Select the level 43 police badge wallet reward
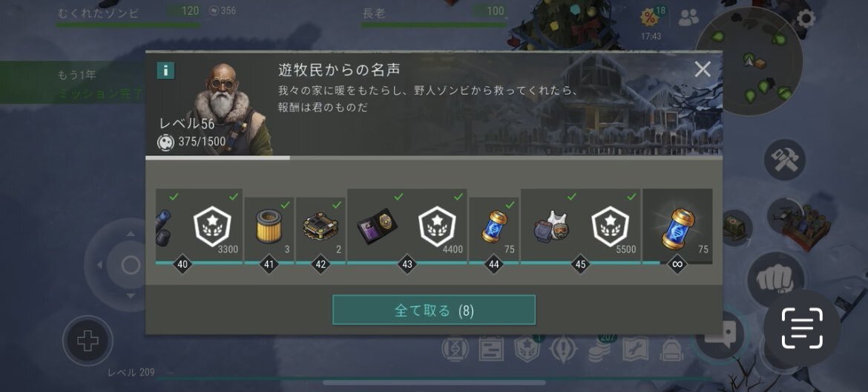 [376, 226]
